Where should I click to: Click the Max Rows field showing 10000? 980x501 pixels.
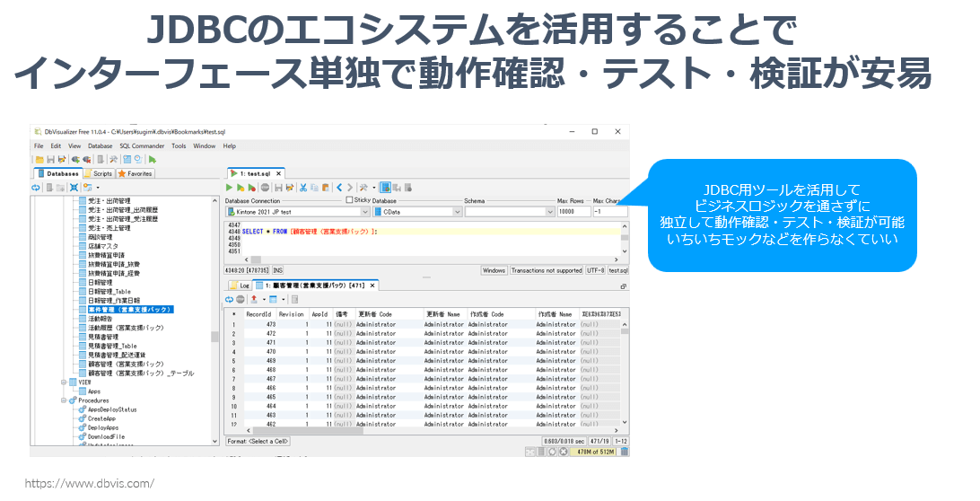point(573,212)
